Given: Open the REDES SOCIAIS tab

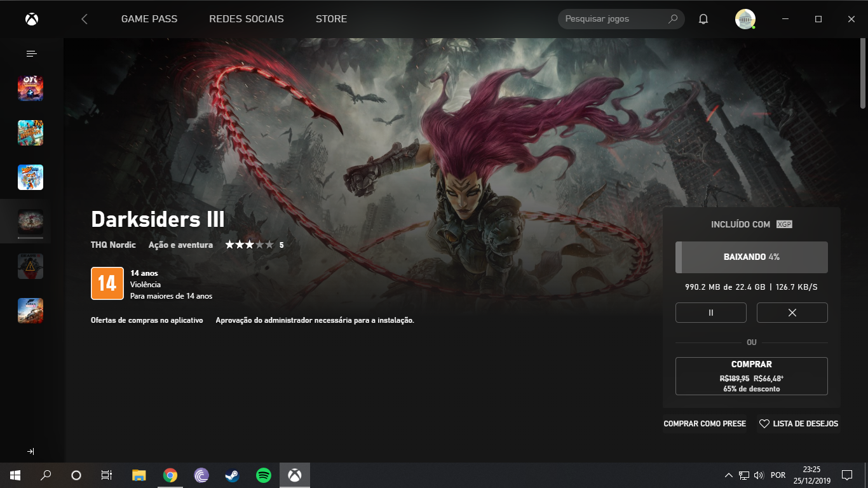Looking at the screenshot, I should tap(247, 19).
